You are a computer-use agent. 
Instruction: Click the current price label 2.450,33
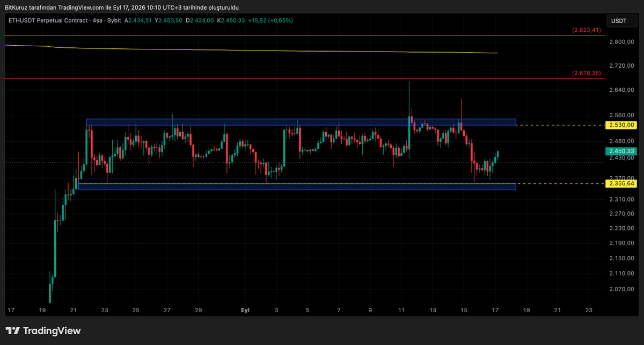click(x=621, y=152)
